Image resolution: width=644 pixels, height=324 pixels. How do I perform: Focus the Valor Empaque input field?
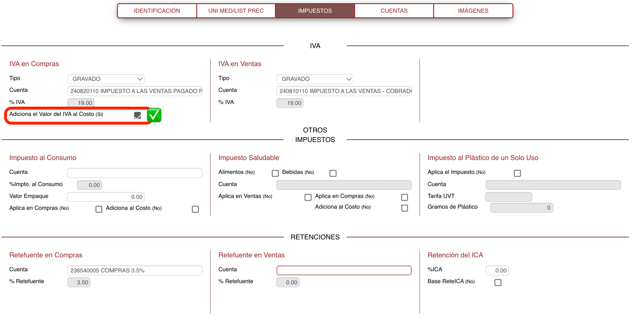106,197
